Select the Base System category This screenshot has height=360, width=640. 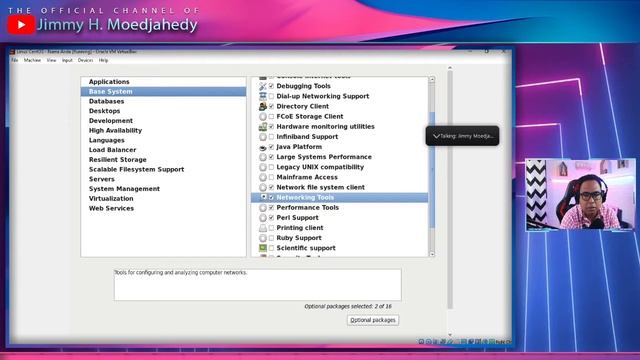click(163, 92)
